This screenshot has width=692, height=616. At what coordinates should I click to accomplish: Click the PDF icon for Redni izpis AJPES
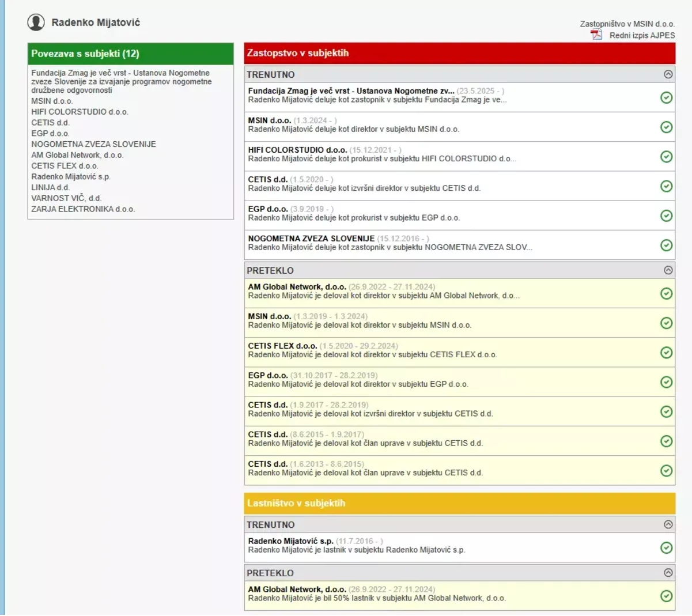[x=596, y=35]
